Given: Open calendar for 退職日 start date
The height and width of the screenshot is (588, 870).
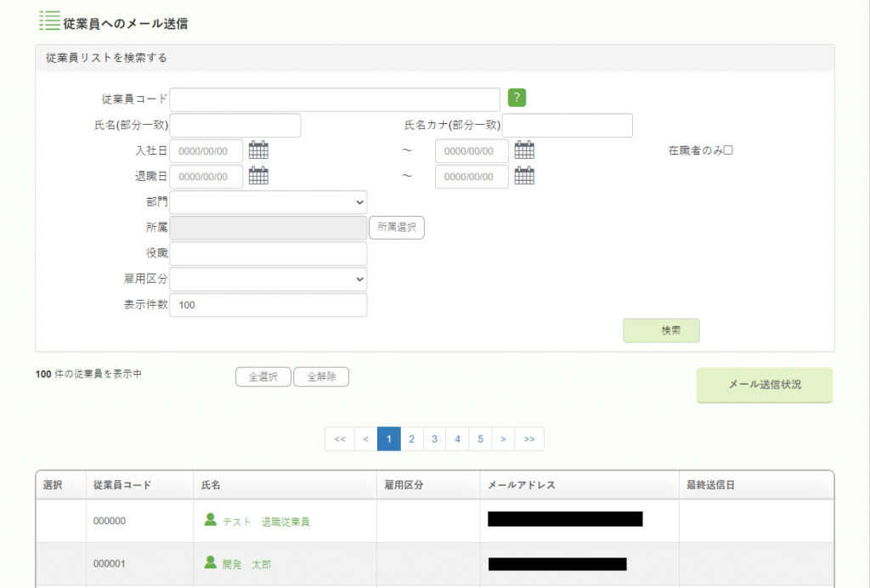Looking at the screenshot, I should [x=258, y=176].
